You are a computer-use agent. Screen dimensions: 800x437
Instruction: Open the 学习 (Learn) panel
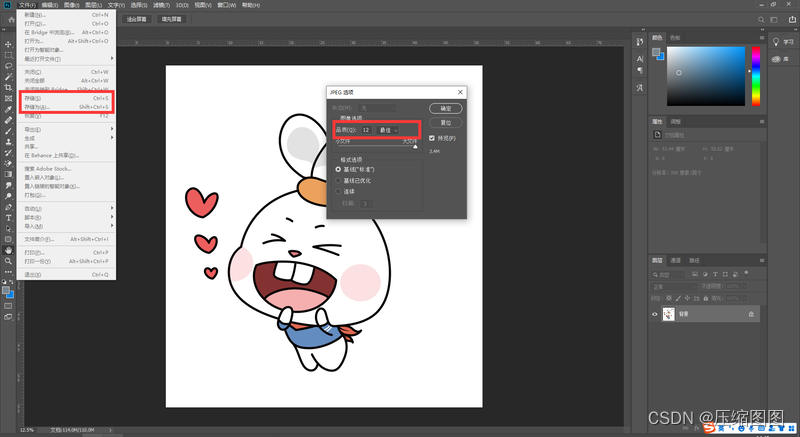tap(783, 42)
